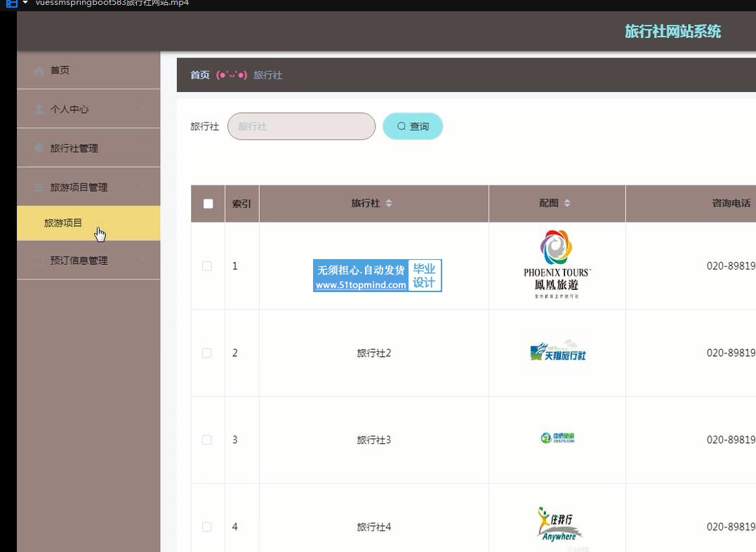Click the 索引 column header

241,204
